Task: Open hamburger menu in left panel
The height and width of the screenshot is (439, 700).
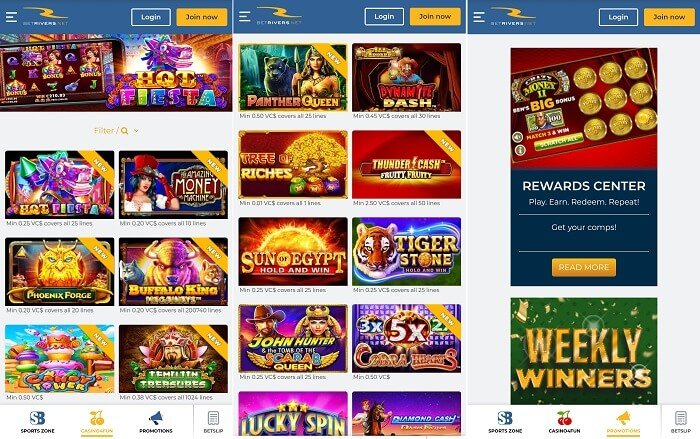Action: [11, 17]
